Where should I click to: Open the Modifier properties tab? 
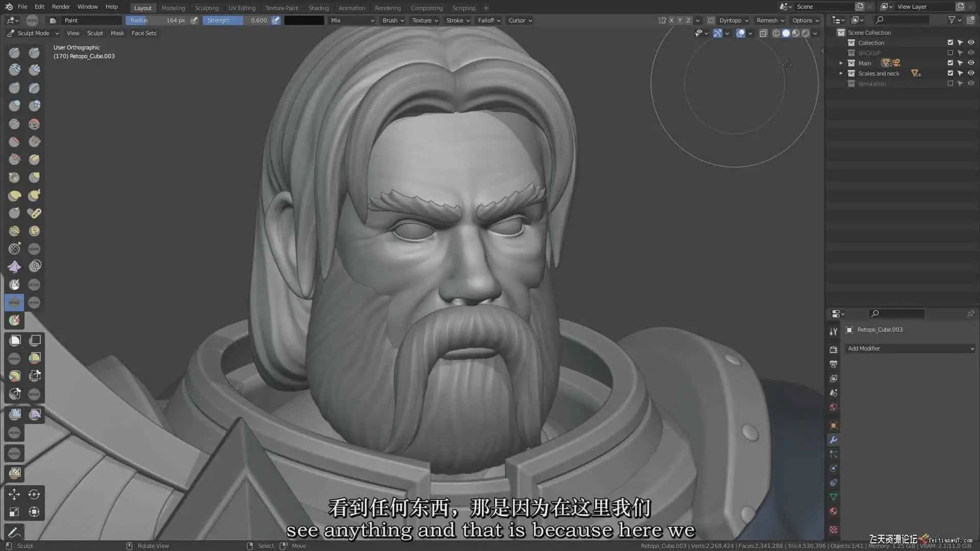[834, 440]
